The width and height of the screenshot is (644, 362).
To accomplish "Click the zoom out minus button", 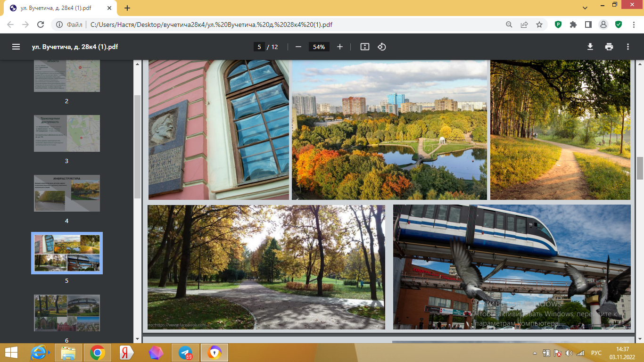I will [x=298, y=47].
